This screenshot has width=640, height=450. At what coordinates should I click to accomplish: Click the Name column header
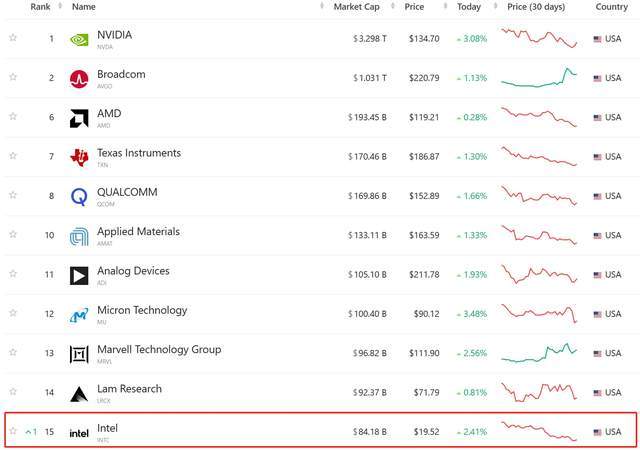pos(84,7)
